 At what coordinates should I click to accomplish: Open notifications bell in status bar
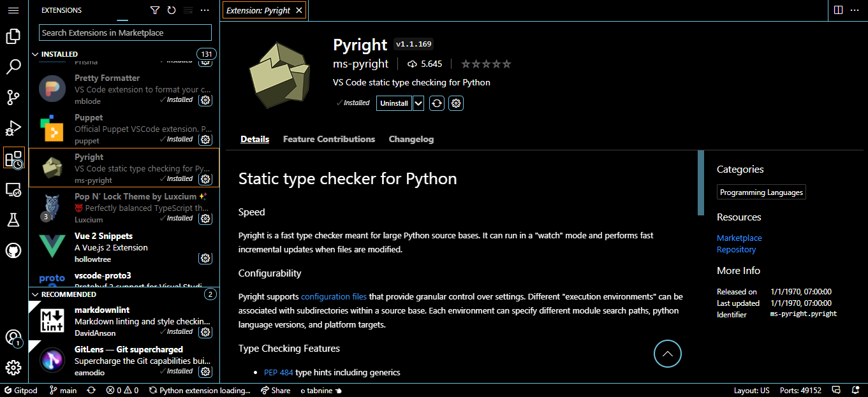click(x=855, y=390)
